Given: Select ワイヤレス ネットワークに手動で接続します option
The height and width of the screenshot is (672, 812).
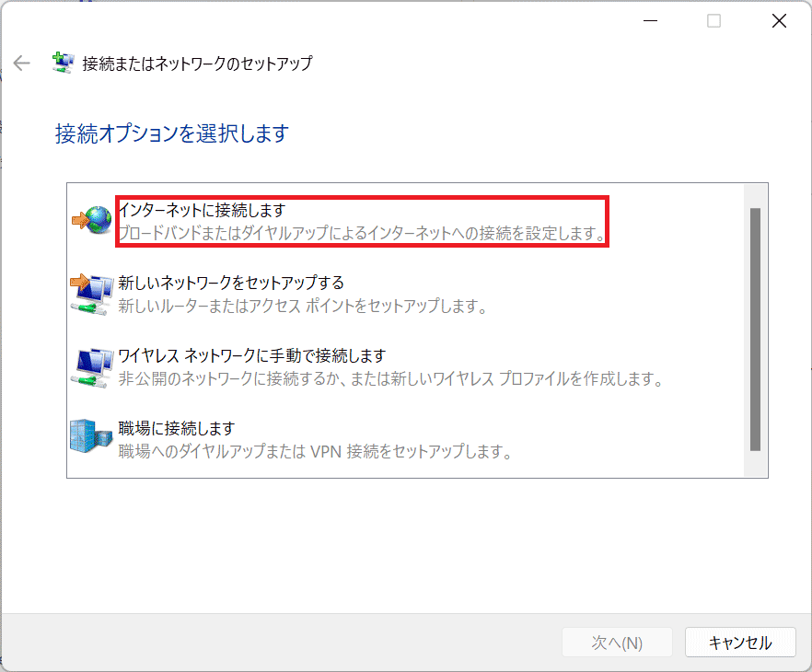Looking at the screenshot, I should 251,355.
